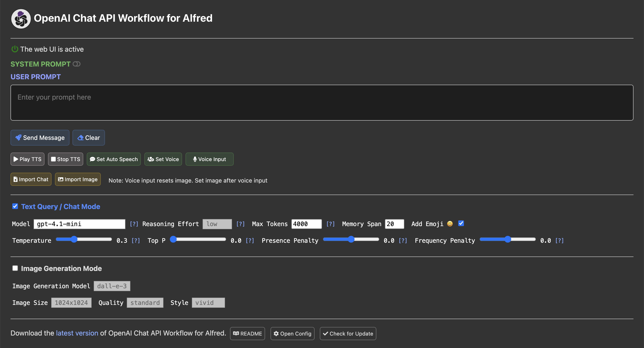644x348 pixels.
Task: Open the Model dropdown showing gpt-4.1-mini
Action: [x=79, y=224]
